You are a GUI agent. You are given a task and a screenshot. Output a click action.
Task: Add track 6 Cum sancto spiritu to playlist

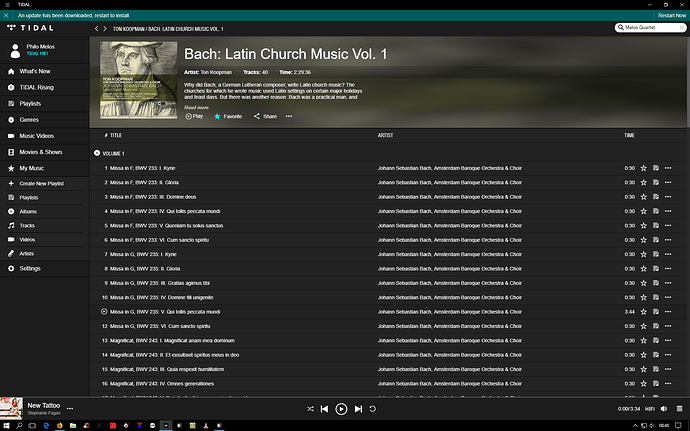coord(656,240)
